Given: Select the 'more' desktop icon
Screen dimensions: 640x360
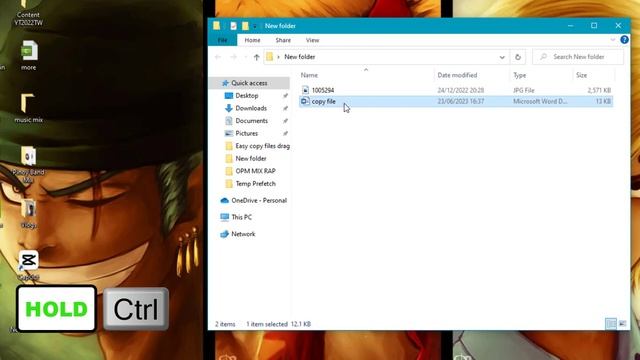Looking at the screenshot, I should (29, 55).
